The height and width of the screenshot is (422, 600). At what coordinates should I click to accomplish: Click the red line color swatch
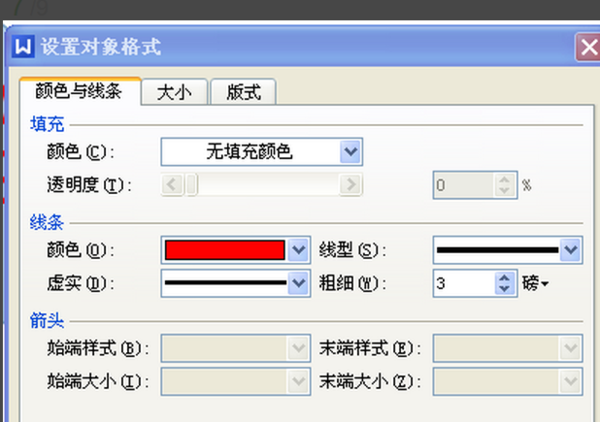[225, 250]
